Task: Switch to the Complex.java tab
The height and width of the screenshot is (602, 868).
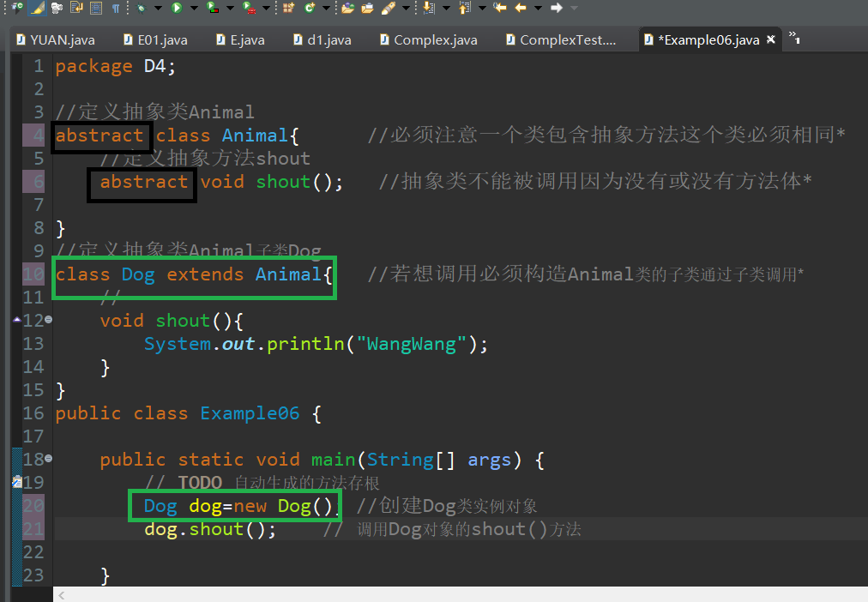Action: [x=429, y=39]
